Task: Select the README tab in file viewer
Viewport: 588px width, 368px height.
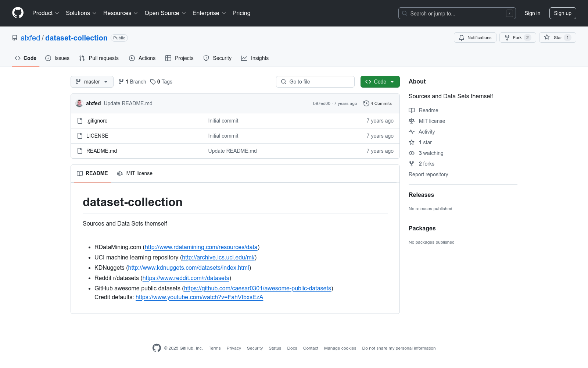Action: click(92, 173)
